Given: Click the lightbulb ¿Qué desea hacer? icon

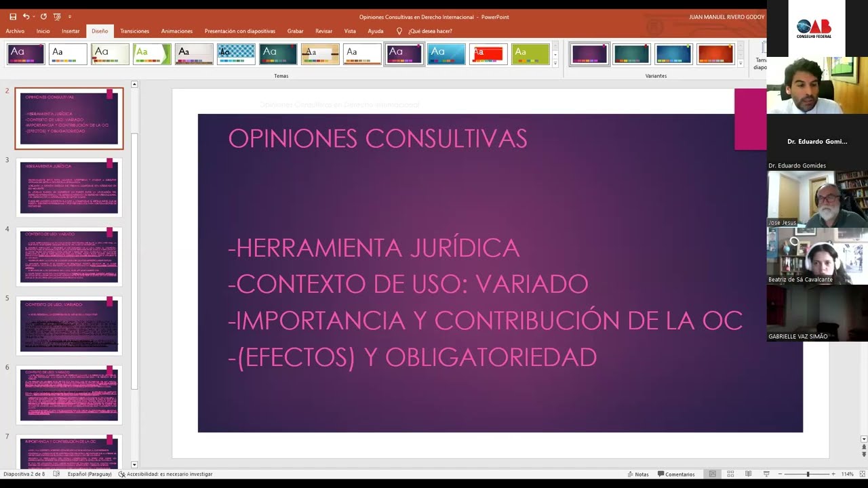Looking at the screenshot, I should tap(399, 31).
